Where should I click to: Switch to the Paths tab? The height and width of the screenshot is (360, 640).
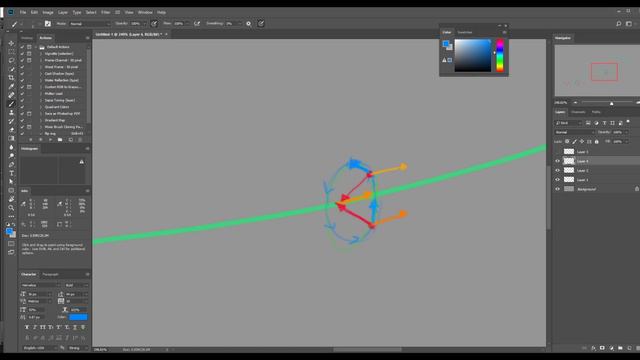click(596, 112)
